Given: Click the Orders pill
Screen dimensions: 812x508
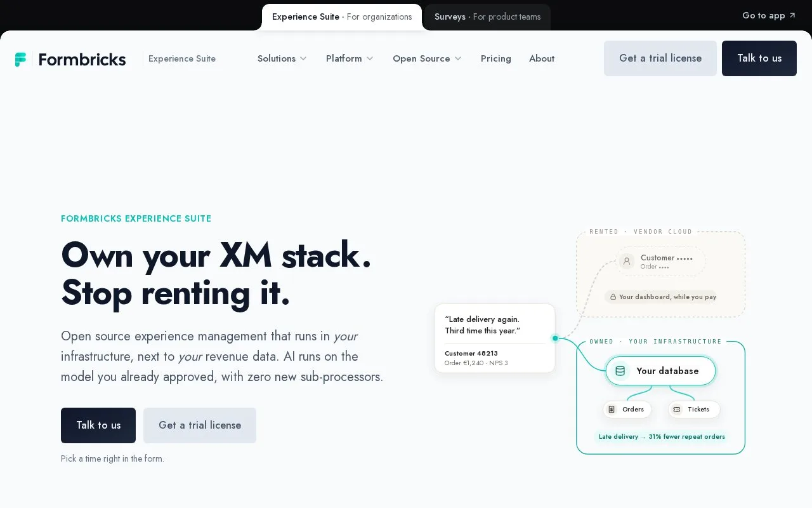Looking at the screenshot, I should 627,410.
